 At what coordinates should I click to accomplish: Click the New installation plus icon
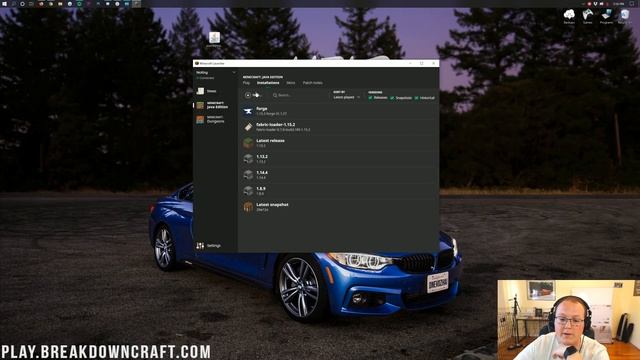click(x=248, y=95)
